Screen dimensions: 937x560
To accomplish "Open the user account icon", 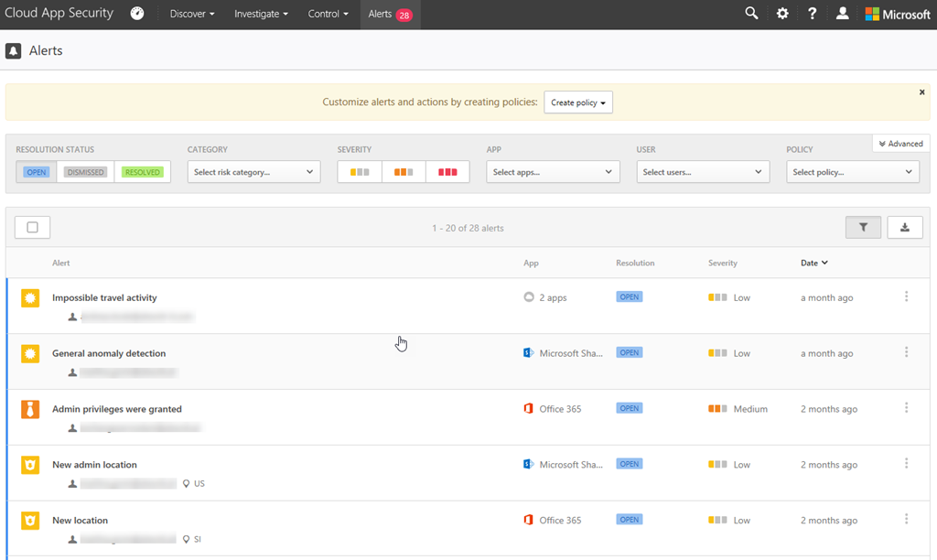I will (843, 14).
